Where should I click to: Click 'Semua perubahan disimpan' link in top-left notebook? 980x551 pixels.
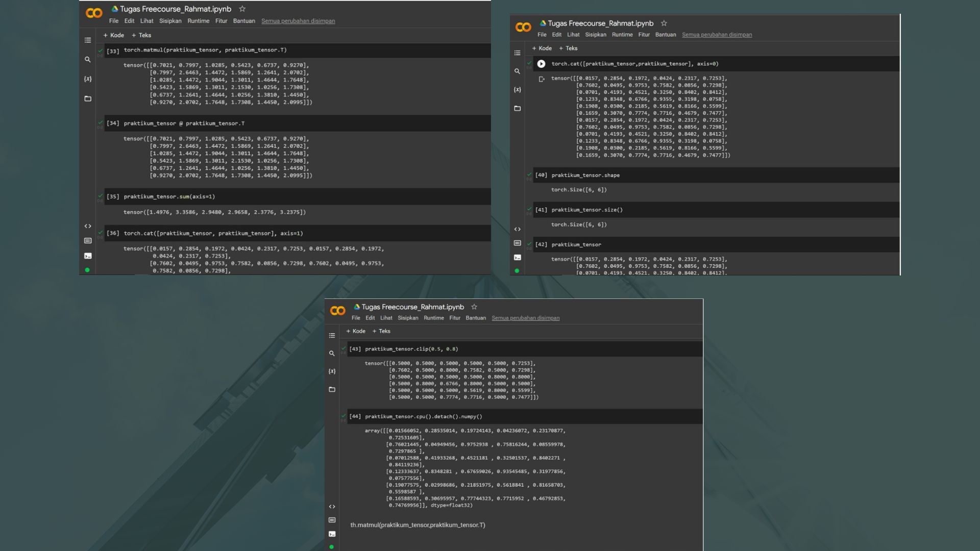click(x=298, y=21)
